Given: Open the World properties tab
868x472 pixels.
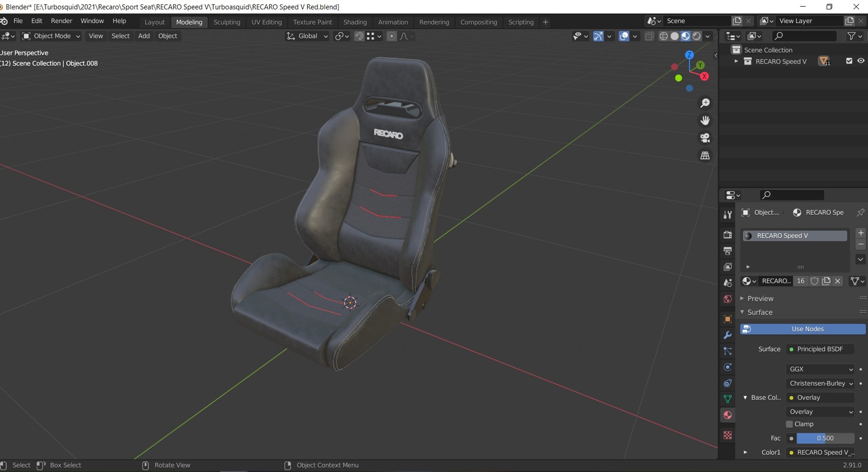Looking at the screenshot, I should [x=727, y=299].
